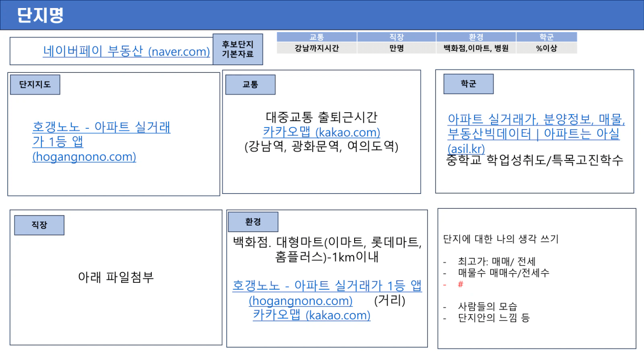This screenshot has height=362, width=644.
Task: Select the 직장 section label box
Action: [x=39, y=225]
